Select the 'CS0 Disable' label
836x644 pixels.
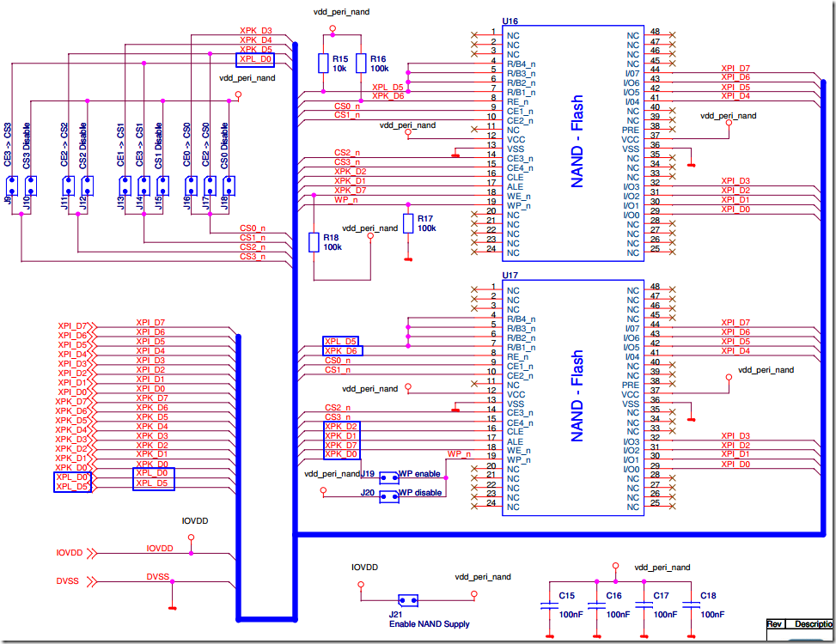coord(225,146)
